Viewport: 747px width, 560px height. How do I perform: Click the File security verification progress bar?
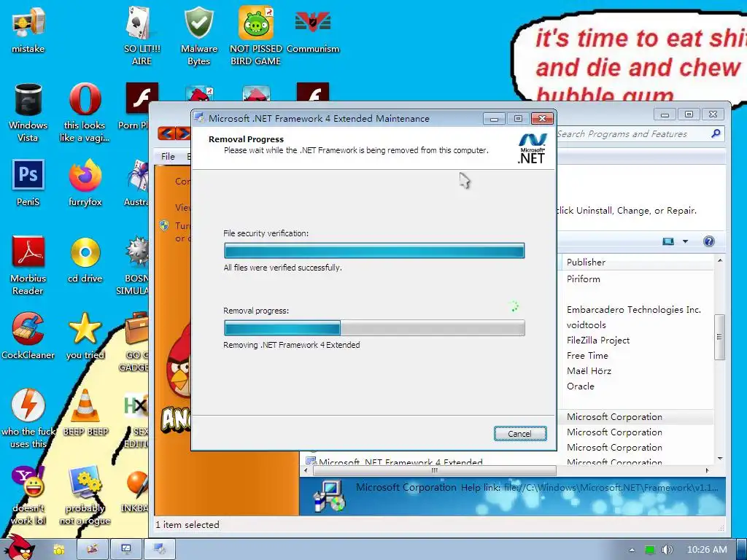374,251
